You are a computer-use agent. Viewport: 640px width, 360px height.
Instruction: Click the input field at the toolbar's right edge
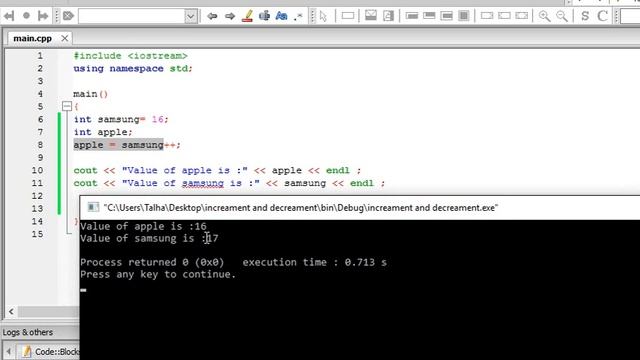[630, 16]
